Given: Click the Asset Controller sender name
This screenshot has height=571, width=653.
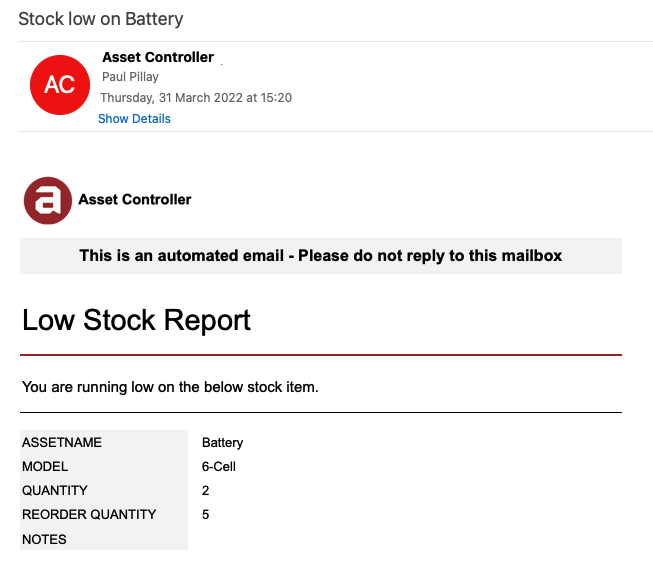Looking at the screenshot, I should click(x=158, y=57).
